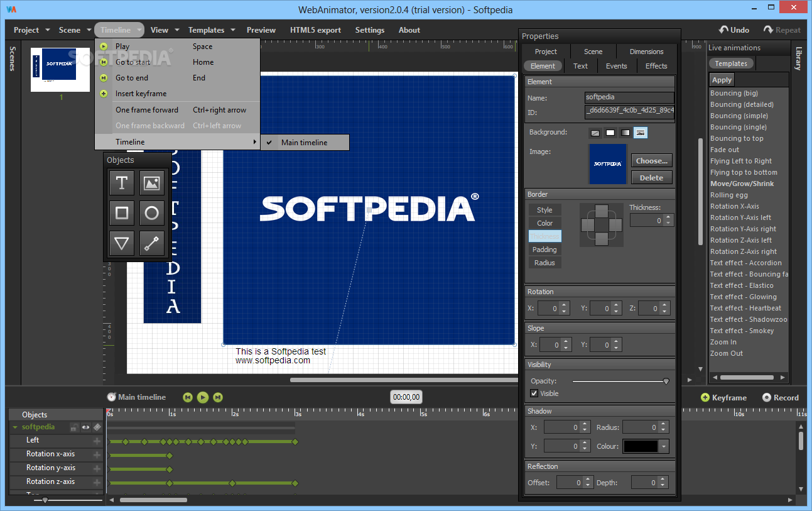Open the Project menu dropdown
812x511 pixels.
point(31,30)
